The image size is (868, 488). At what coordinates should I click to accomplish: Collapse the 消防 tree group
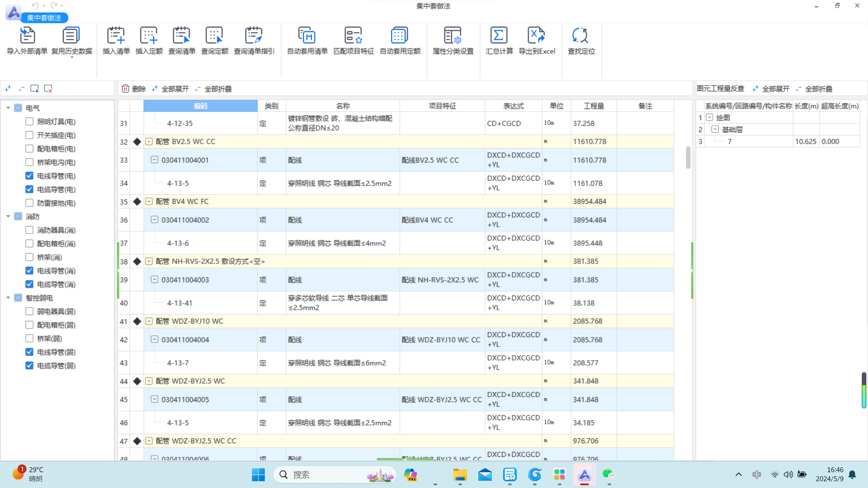[x=8, y=216]
